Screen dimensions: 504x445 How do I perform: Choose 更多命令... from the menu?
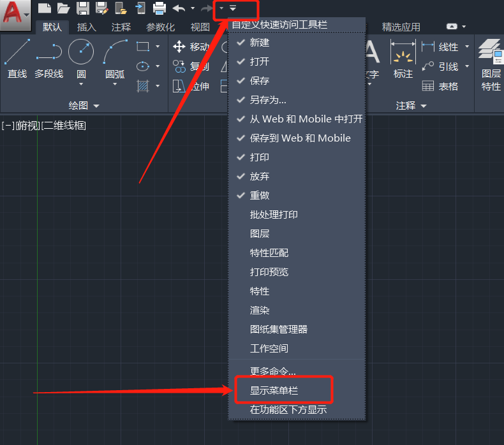pyautogui.click(x=297, y=372)
